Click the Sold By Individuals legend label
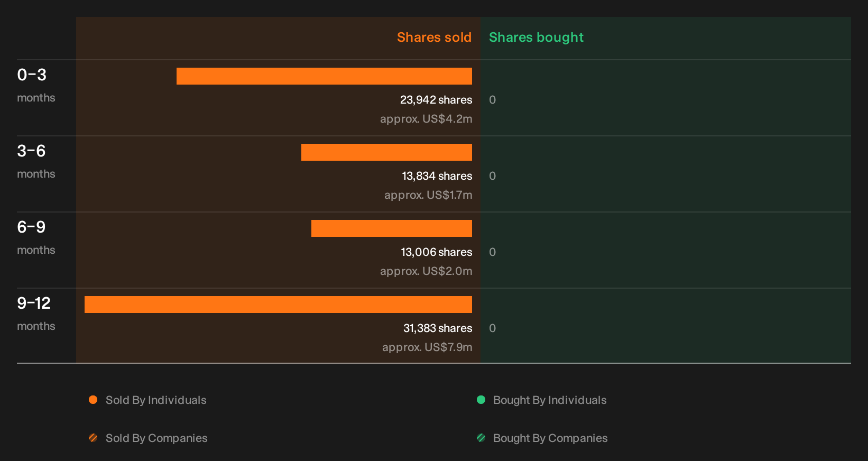868x461 pixels. [x=156, y=400]
